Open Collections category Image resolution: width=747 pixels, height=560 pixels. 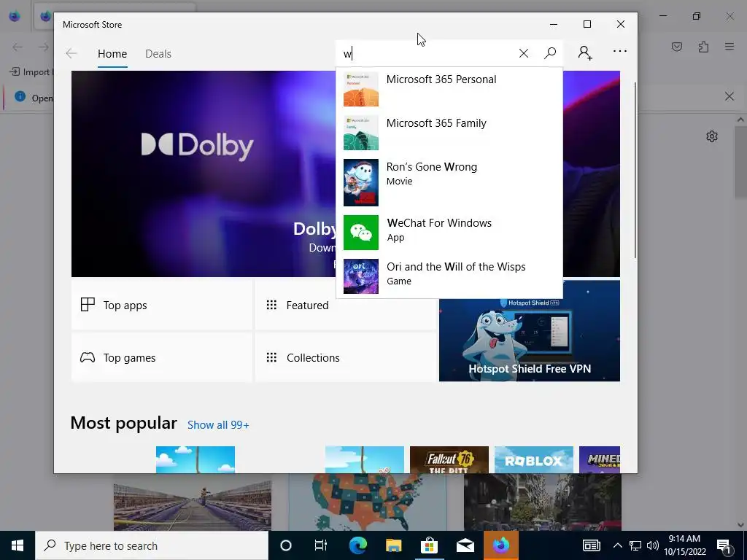click(x=345, y=357)
